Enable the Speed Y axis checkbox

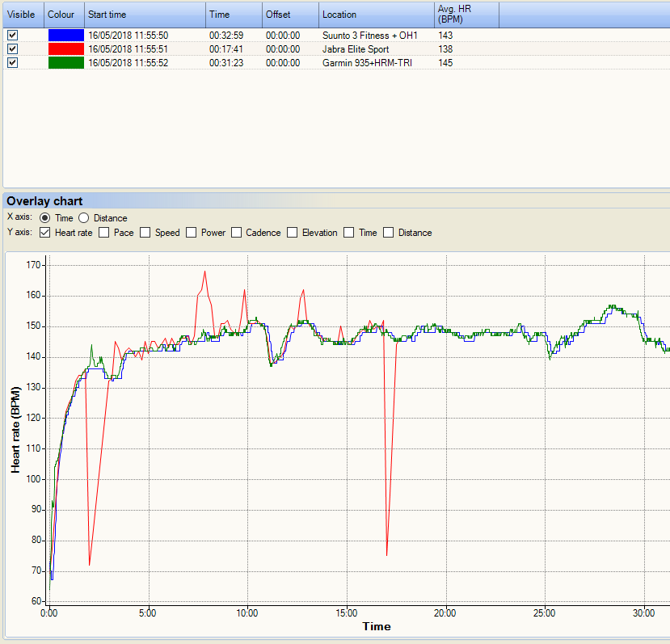click(145, 233)
